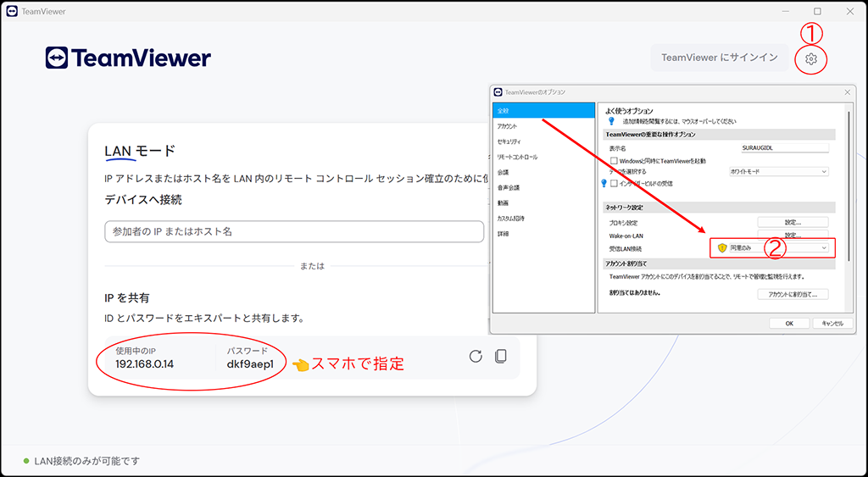This screenshot has width=868, height=477.
Task: Open リモートコントロール options category
Action: point(543,157)
